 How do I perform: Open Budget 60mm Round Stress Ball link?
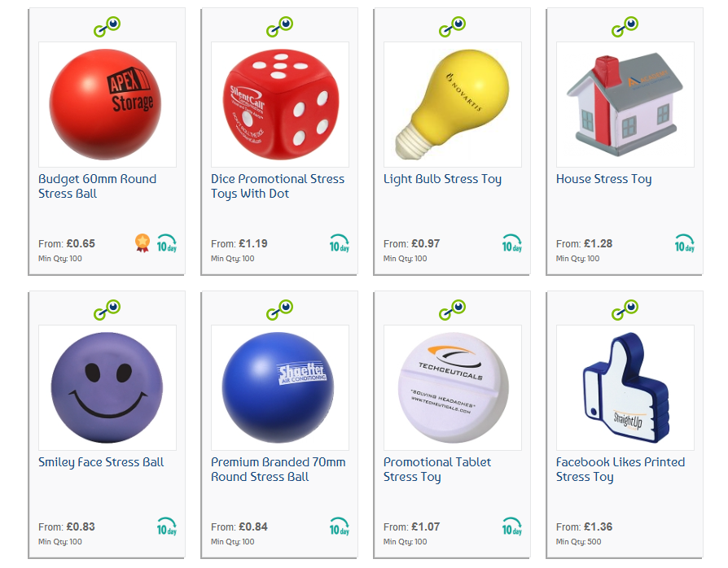(98, 186)
